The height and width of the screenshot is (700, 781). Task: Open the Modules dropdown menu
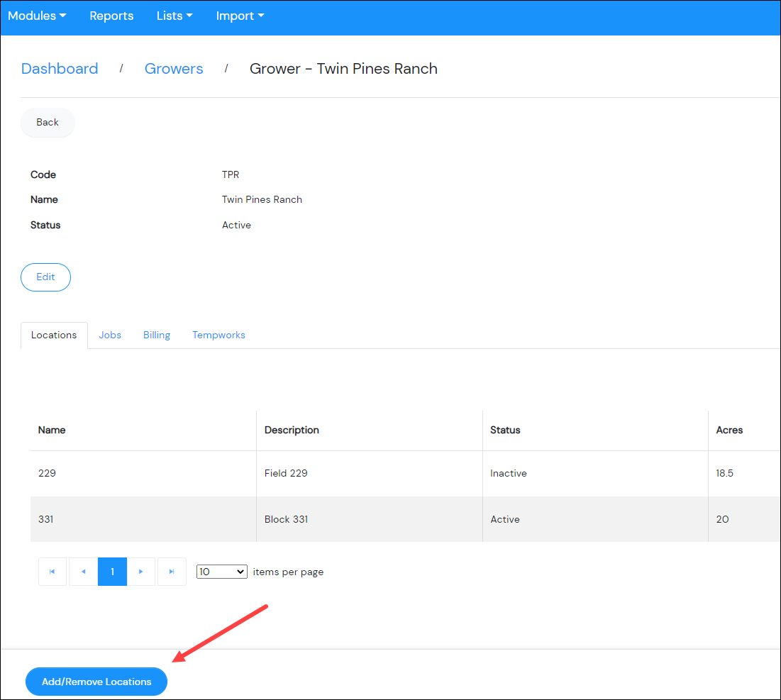tap(37, 16)
